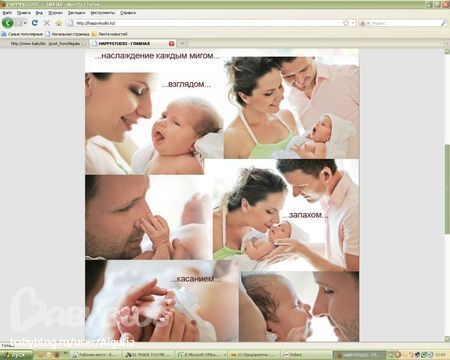The height and width of the screenshot is (360, 450).
Task: Open the Начальная страница bookmark
Action: tap(67, 34)
